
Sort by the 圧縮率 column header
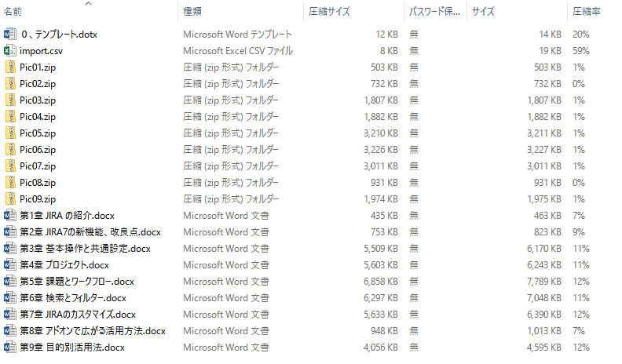click(587, 12)
